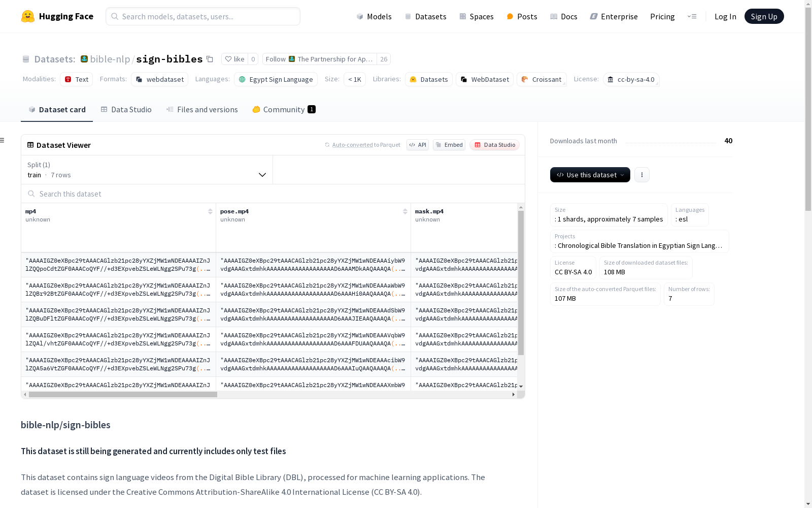The height and width of the screenshot is (508, 812).
Task: Open the Community tab
Action: coord(284,109)
